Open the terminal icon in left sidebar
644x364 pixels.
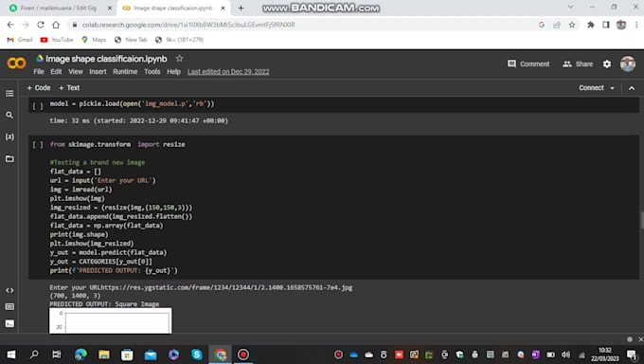click(x=9, y=323)
